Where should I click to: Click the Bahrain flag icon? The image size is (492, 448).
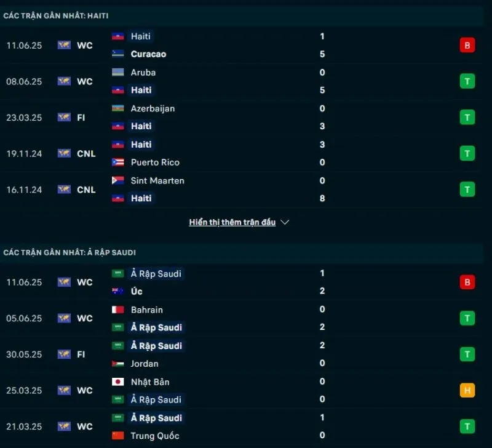point(118,310)
